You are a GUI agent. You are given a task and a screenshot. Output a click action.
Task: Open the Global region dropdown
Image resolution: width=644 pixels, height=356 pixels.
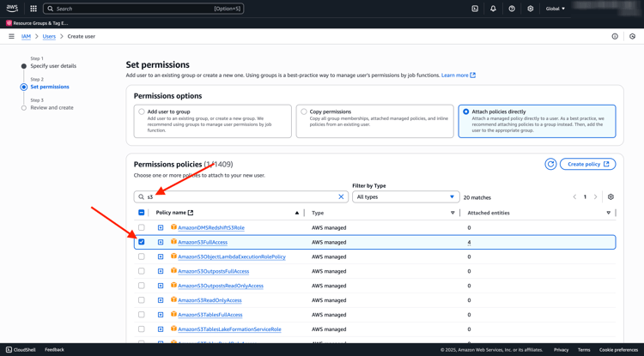click(556, 9)
